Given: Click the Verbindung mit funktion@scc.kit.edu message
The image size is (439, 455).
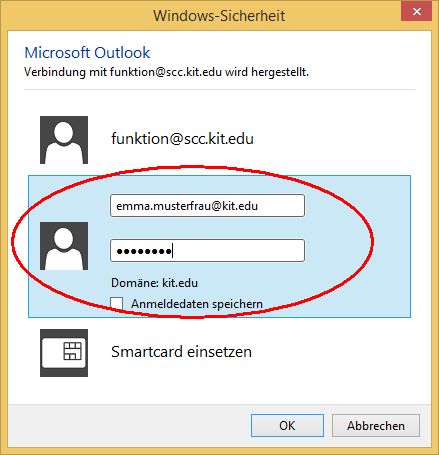Looking at the screenshot, I should tap(166, 72).
